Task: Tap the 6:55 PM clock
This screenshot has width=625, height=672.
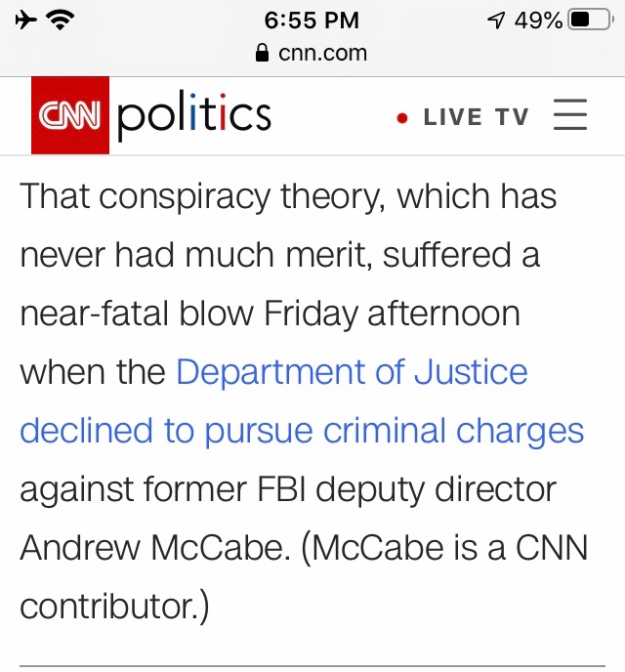Action: [312, 20]
